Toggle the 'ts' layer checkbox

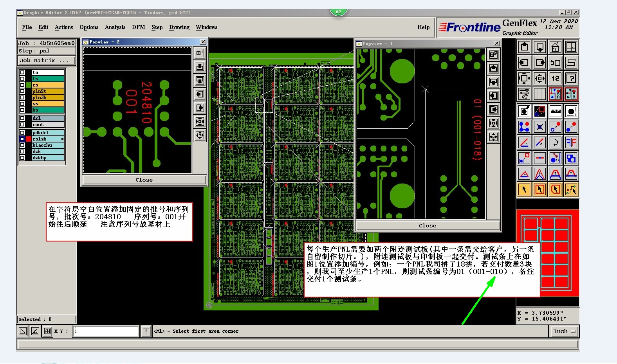[22, 79]
